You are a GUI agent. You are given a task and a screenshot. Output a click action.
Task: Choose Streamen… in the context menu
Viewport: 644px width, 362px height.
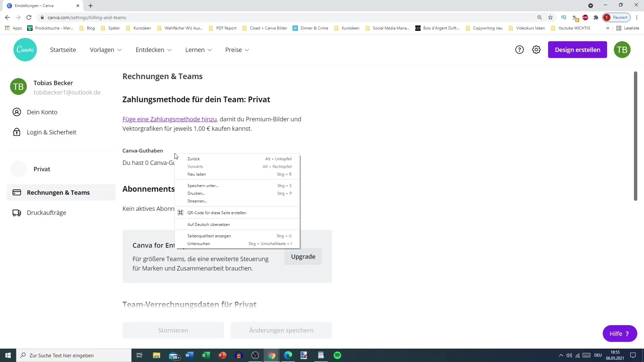(x=237, y=201)
